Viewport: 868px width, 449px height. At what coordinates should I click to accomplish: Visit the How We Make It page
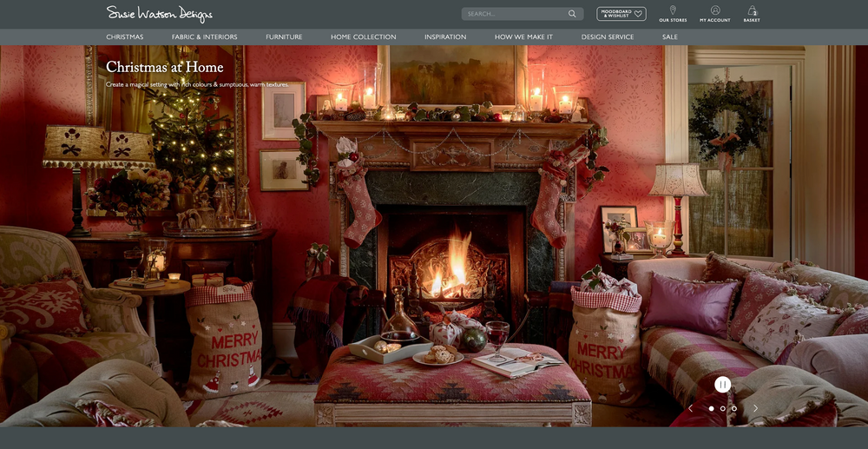(x=523, y=37)
